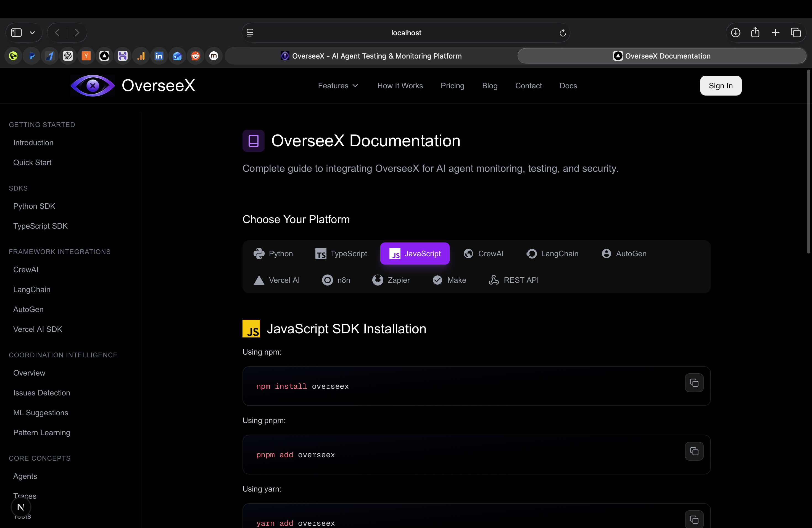Viewport: 812px width, 528px height.
Task: Click the OverseeX eye logo
Action: tap(93, 86)
